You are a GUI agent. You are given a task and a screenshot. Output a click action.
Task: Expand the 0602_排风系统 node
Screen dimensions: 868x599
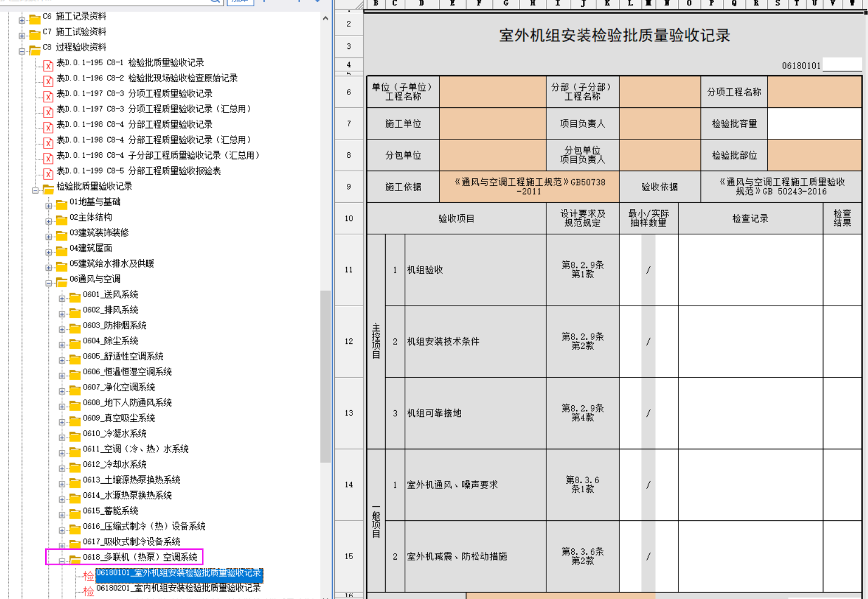[x=62, y=314]
